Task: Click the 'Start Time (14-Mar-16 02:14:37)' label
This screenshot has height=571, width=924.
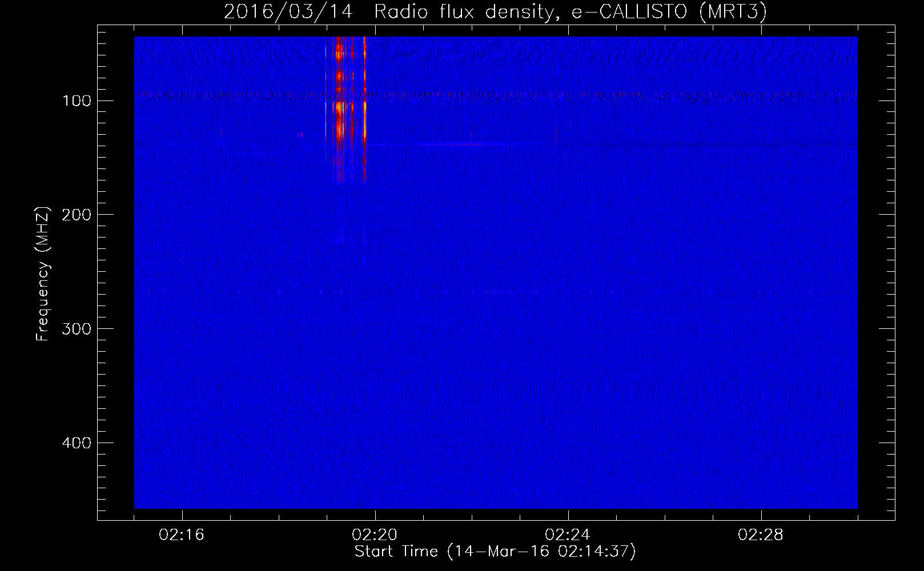Action: click(495, 552)
